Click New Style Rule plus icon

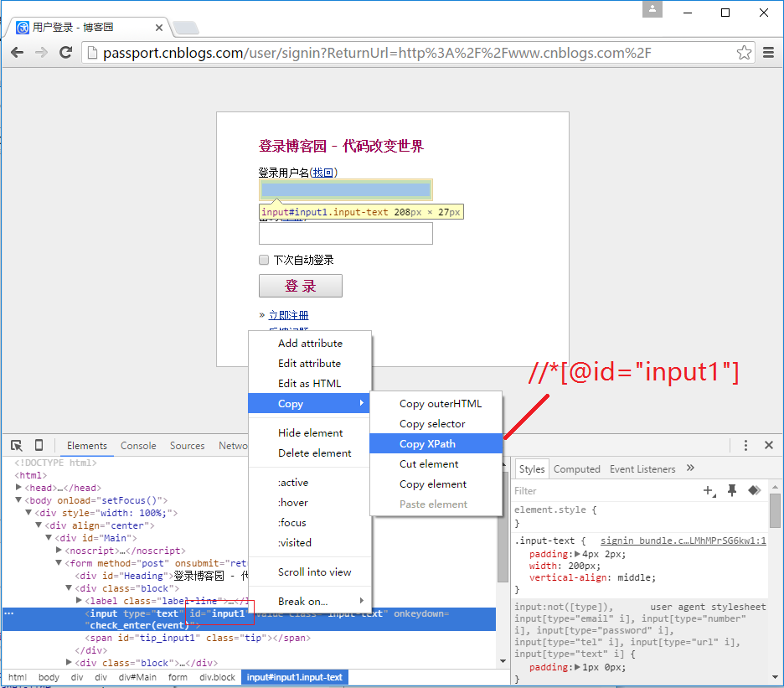point(709,491)
